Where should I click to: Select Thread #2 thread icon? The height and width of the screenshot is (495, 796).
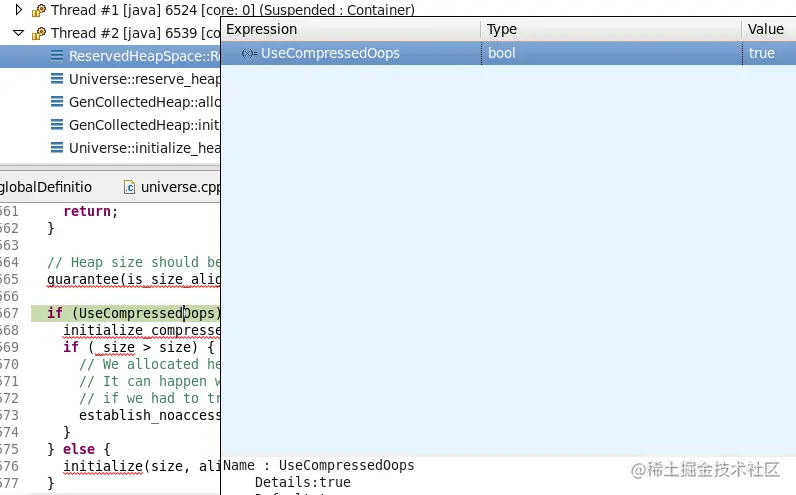(39, 33)
